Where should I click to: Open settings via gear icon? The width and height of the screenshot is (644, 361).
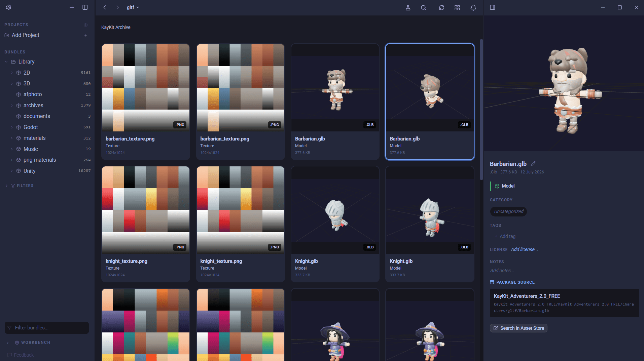coord(9,7)
